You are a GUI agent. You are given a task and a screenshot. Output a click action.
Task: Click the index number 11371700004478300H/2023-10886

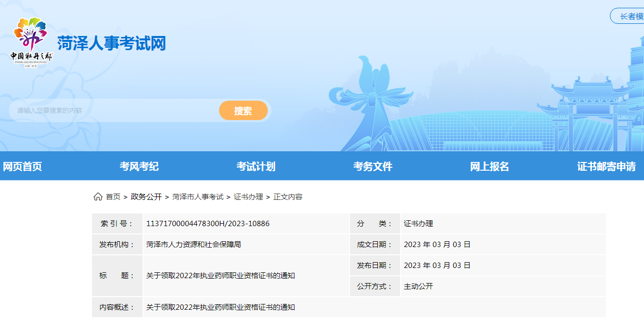pyautogui.click(x=208, y=224)
